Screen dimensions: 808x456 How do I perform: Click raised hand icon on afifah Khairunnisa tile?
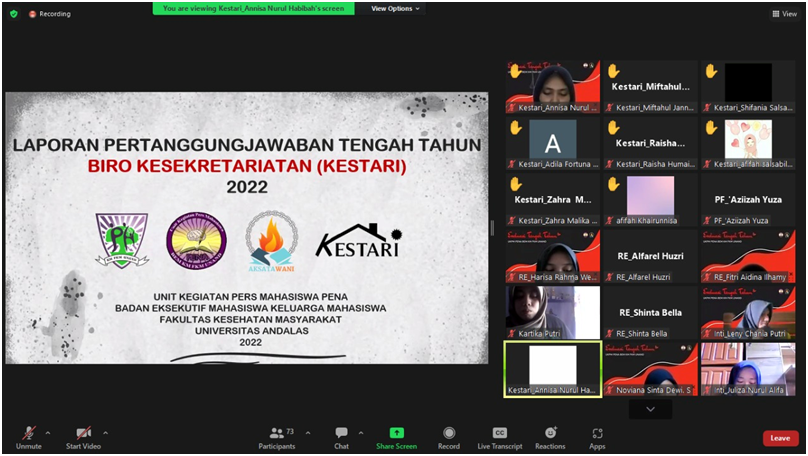(613, 184)
